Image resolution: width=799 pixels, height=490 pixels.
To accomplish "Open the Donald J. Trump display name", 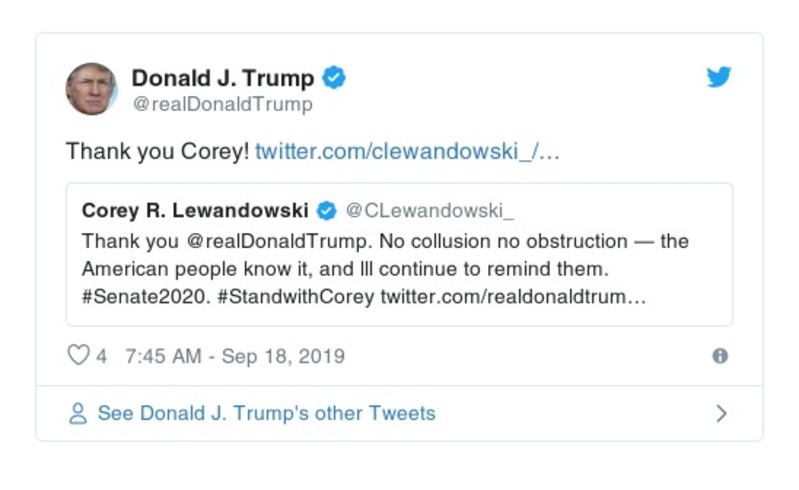I will (x=223, y=78).
